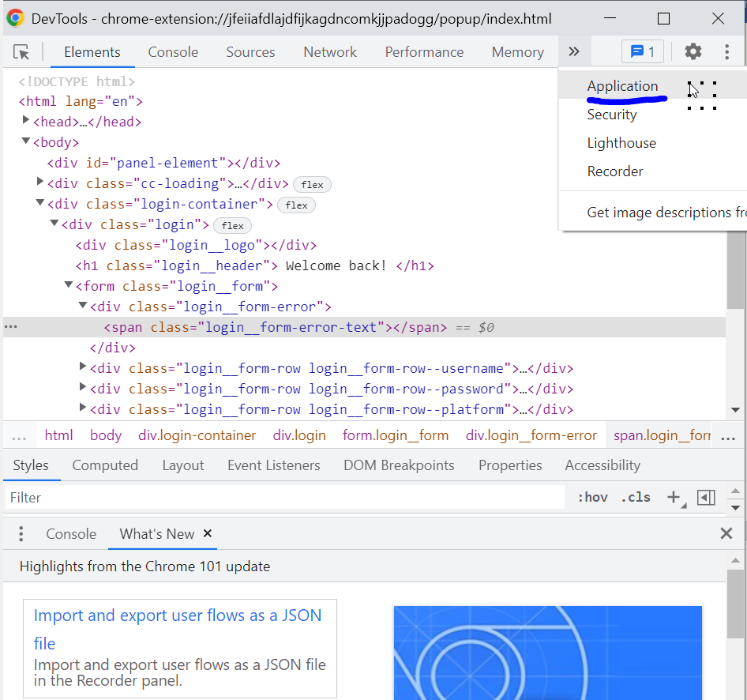This screenshot has height=700, width=747.
Task: Collapse the login-container div
Action: [x=40, y=202]
